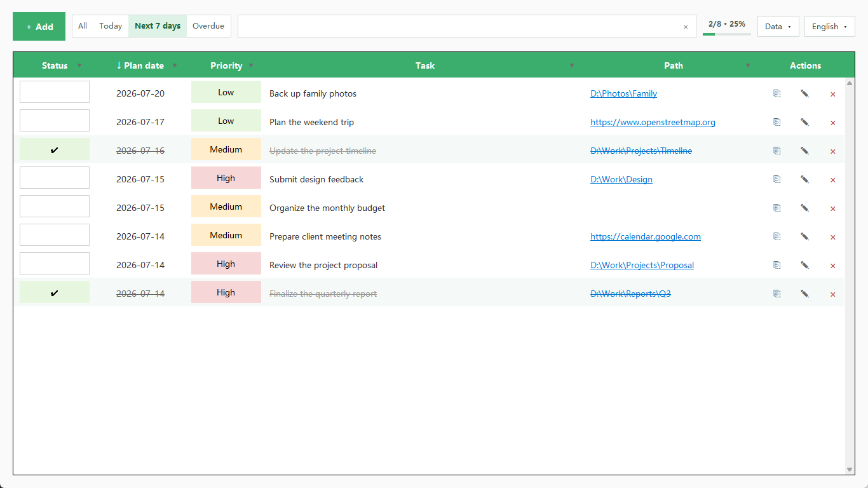Switch to the All filter tab
Viewport: 868px width, 488px height.
click(83, 26)
